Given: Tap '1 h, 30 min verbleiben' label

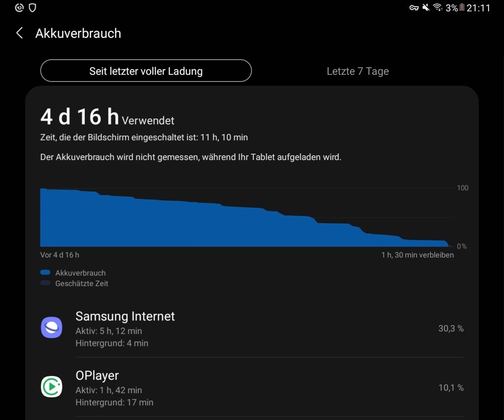Looking at the screenshot, I should pos(417,255).
